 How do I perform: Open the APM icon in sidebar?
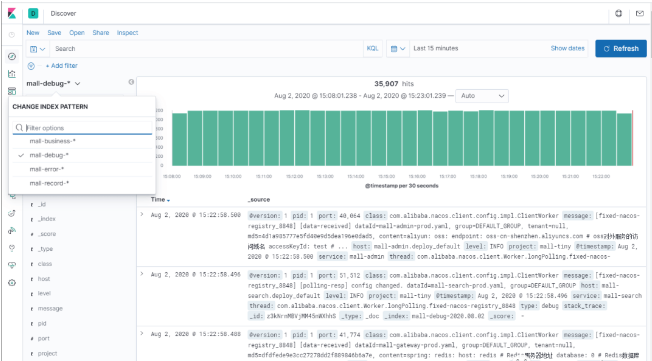tap(12, 196)
